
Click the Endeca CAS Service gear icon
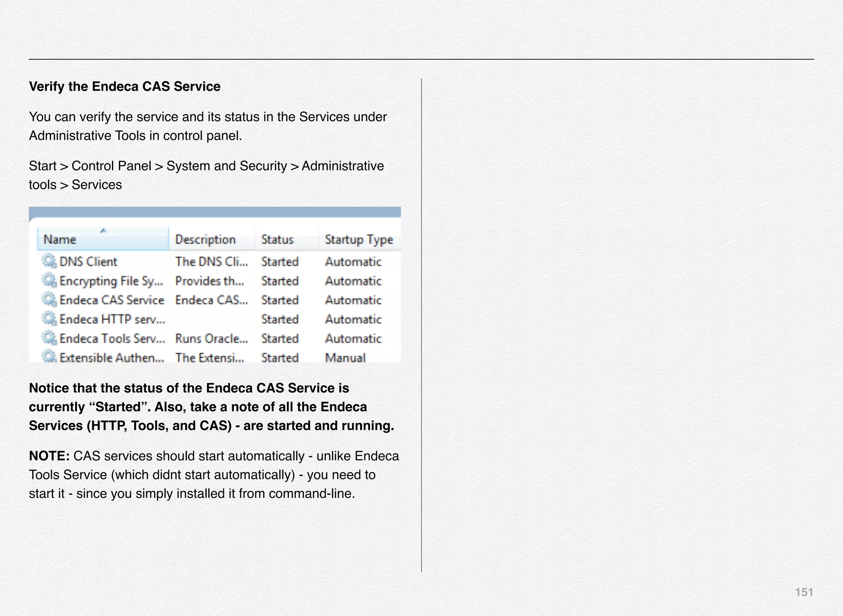(x=49, y=299)
